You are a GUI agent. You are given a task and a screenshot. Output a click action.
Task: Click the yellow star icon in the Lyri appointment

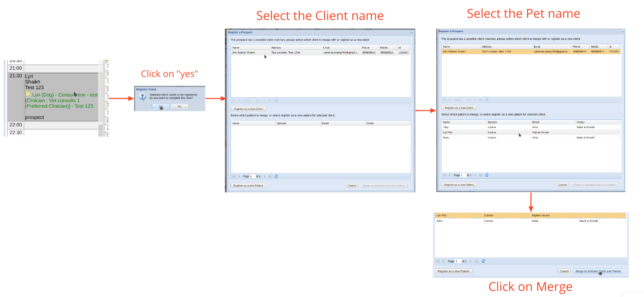tap(28, 94)
